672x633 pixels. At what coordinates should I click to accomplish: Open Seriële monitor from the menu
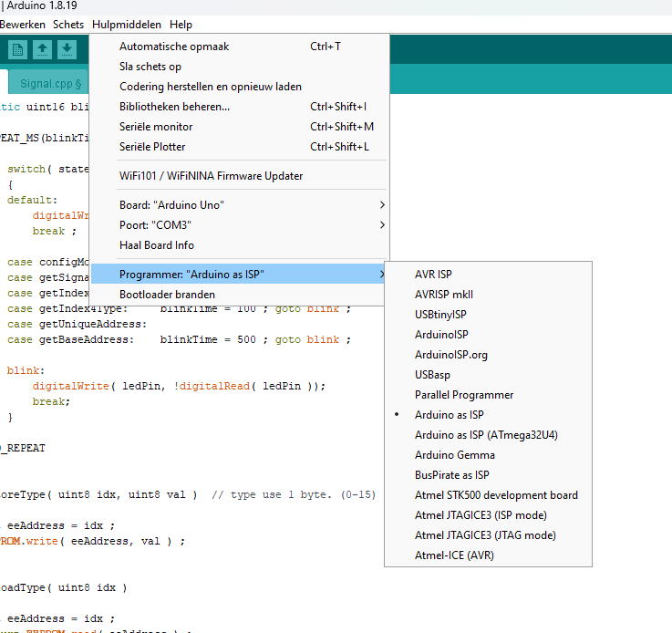point(156,127)
